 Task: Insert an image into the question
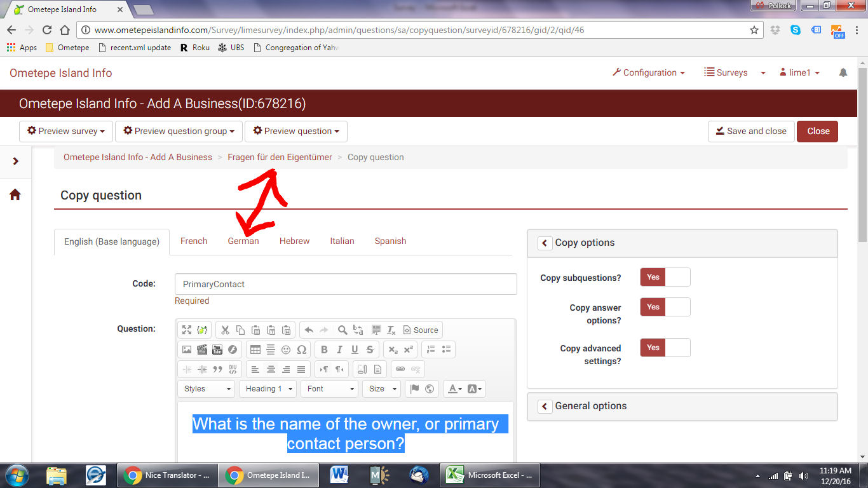[x=187, y=349]
